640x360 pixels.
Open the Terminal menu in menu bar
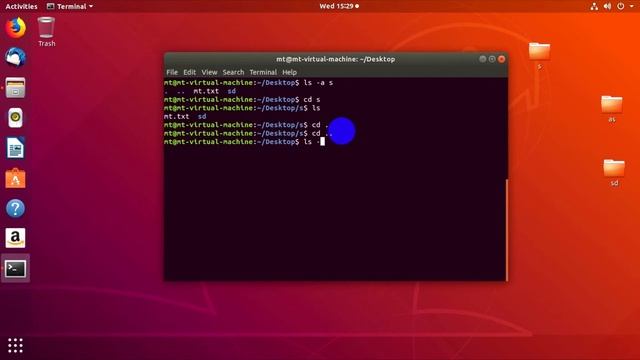263,72
